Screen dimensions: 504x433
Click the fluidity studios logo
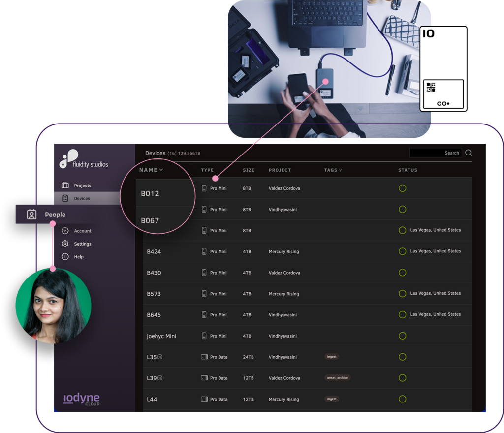tap(84, 159)
